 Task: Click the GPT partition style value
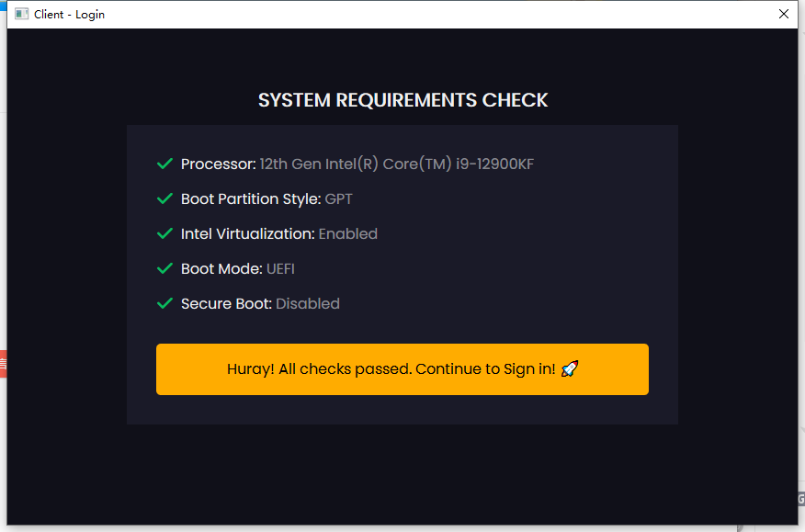[x=338, y=199]
